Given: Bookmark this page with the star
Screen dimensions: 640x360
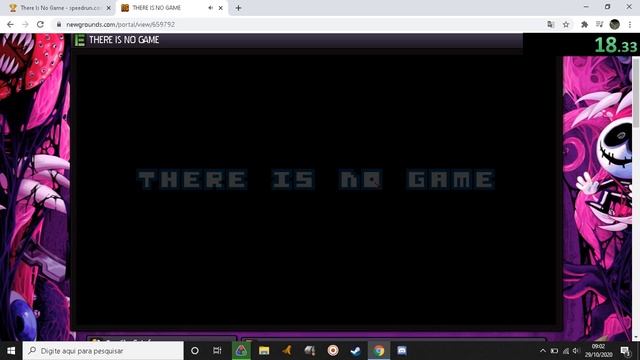Looking at the screenshot, I should coord(566,24).
